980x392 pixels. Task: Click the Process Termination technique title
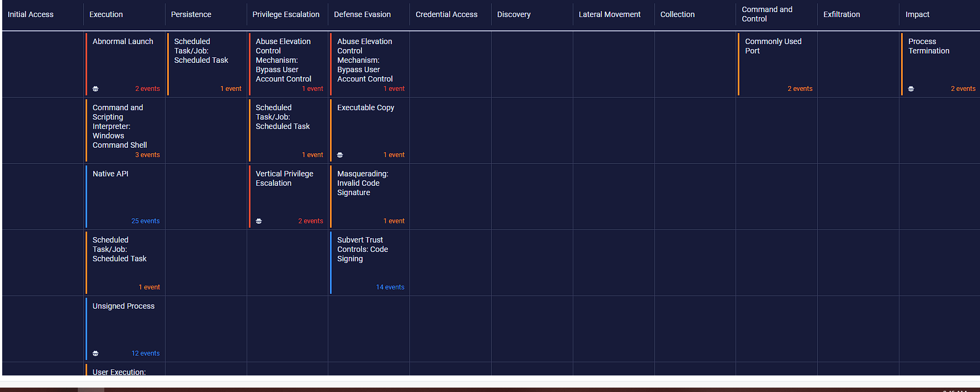pos(929,46)
